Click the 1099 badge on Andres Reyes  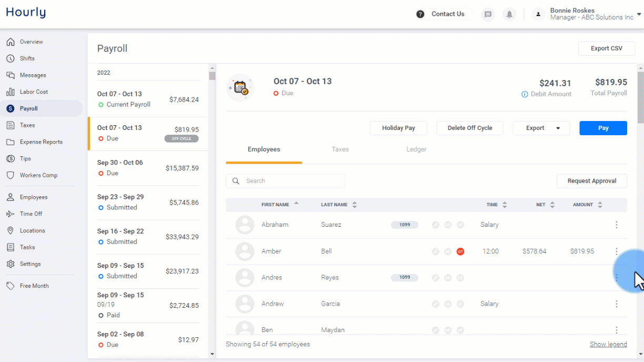point(405,277)
